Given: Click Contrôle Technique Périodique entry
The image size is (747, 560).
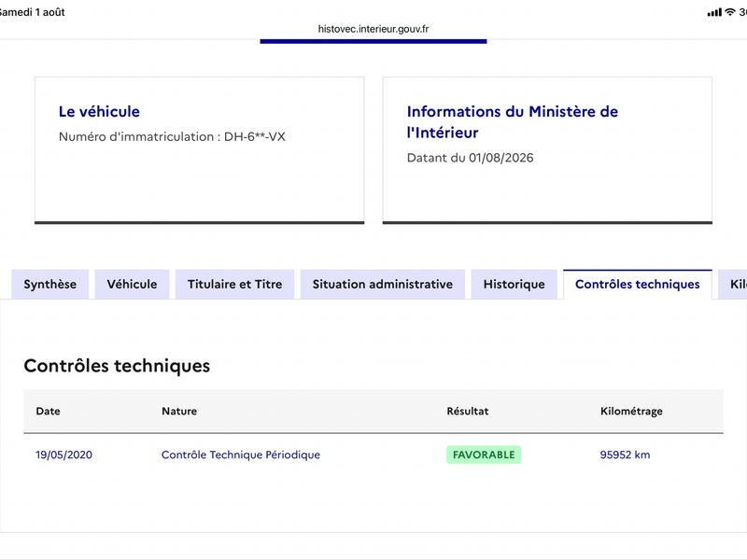Looking at the screenshot, I should pyautogui.click(x=241, y=455).
